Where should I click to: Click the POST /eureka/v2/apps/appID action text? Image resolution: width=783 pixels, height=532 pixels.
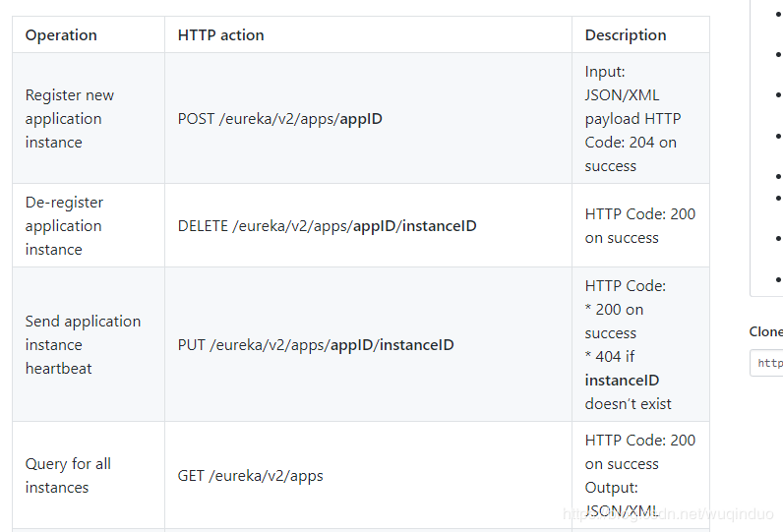pos(279,119)
